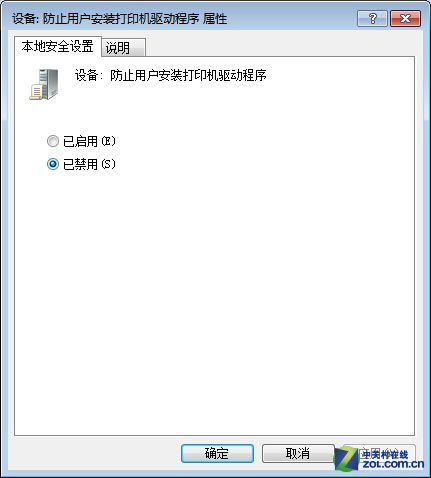Click the partially hidden apply button

click(x=379, y=453)
